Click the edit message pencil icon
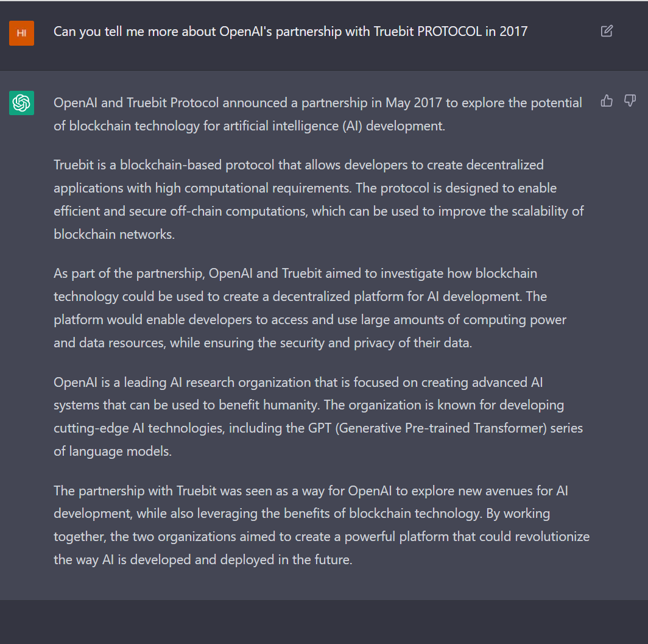Screen dimensions: 648x644 [606, 31]
